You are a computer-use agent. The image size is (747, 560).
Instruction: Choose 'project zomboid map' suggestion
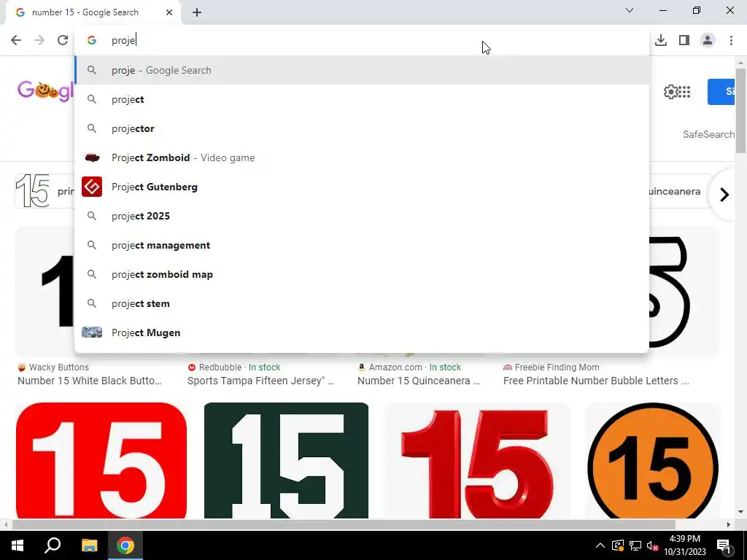tap(362, 274)
